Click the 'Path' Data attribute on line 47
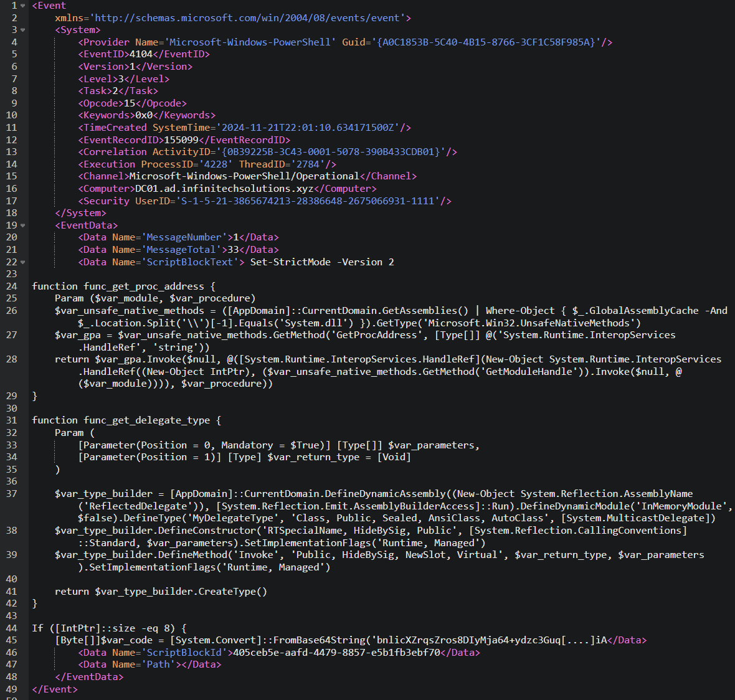The width and height of the screenshot is (735, 700). point(158,665)
